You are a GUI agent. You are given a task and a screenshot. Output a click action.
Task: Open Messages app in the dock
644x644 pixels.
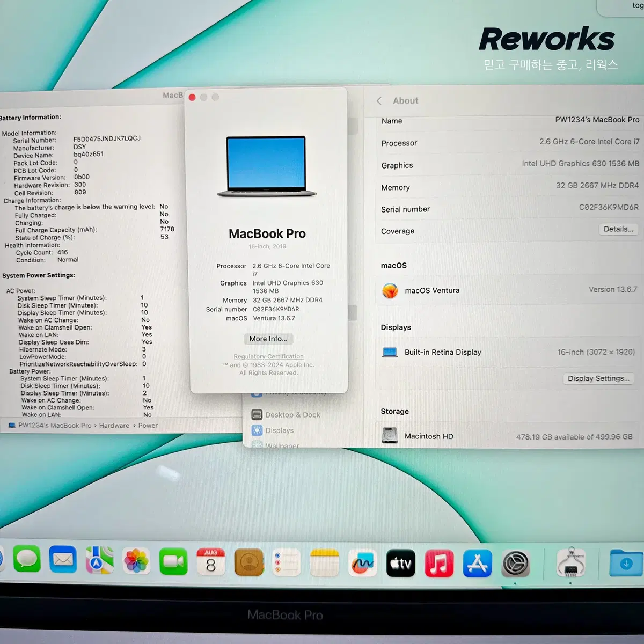pos(27,560)
